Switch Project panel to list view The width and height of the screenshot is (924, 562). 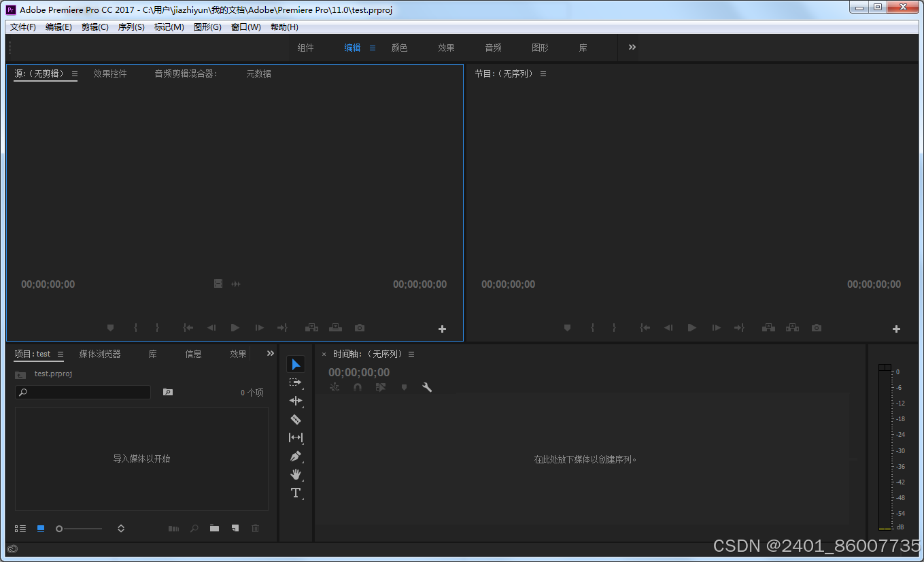[x=20, y=529]
